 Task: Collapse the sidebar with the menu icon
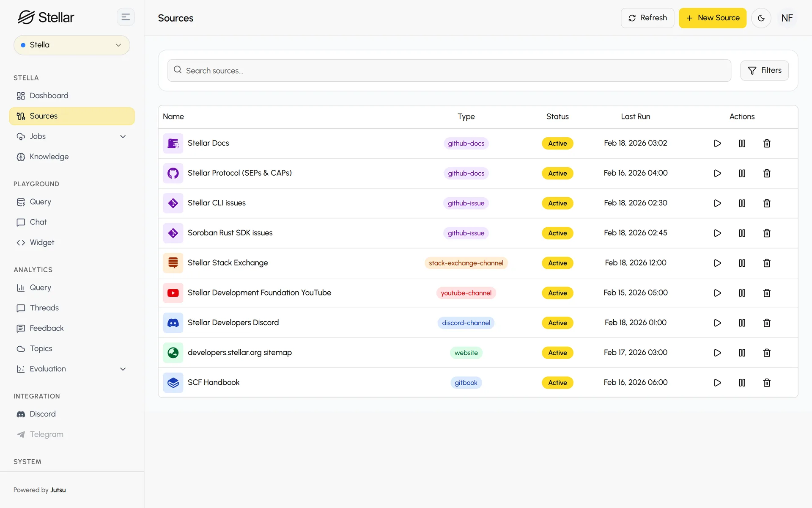click(126, 17)
